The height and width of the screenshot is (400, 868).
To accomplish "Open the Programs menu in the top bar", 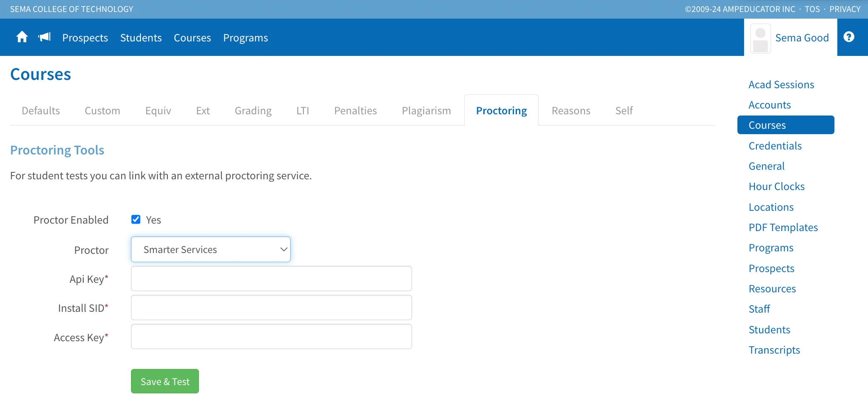I will 245,38.
